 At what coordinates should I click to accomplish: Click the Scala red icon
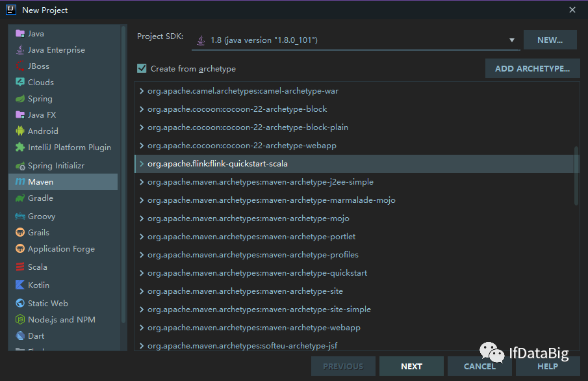click(x=20, y=267)
